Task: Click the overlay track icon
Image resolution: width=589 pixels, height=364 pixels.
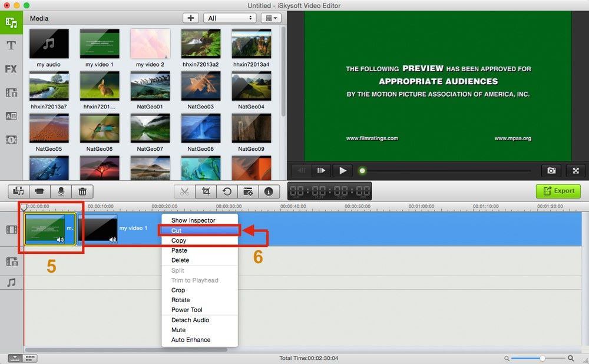Action: click(12, 262)
